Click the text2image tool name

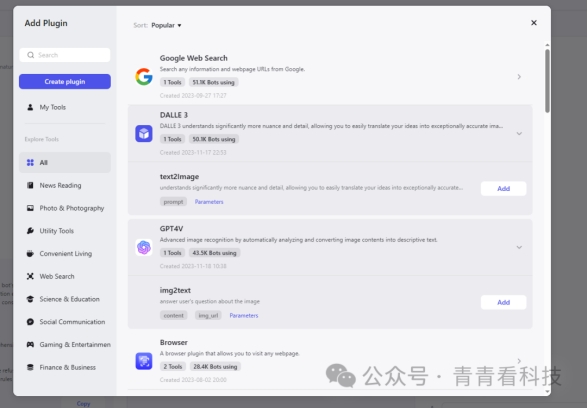click(x=179, y=176)
